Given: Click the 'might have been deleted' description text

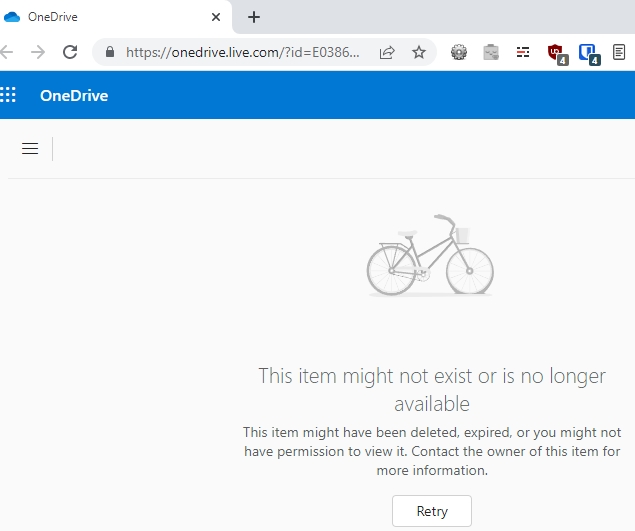Looking at the screenshot, I should [432, 451].
